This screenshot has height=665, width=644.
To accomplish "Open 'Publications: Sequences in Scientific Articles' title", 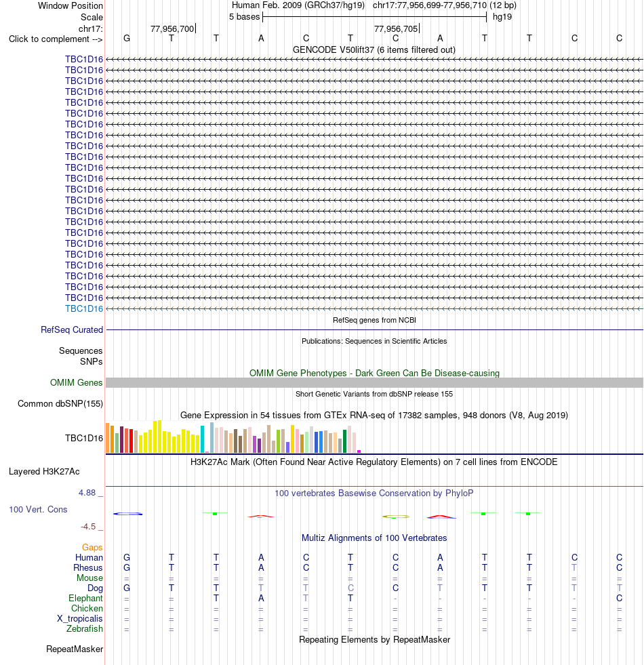I will [374, 341].
